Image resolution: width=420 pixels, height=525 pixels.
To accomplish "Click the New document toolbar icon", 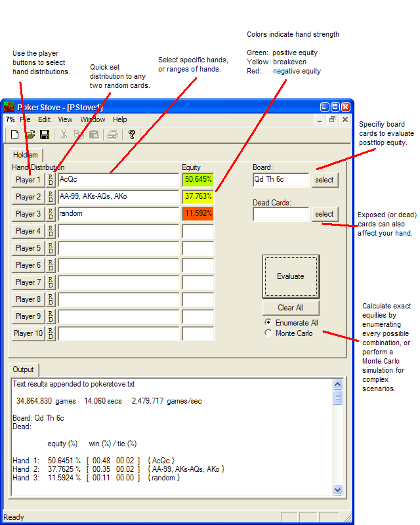I will (14, 135).
